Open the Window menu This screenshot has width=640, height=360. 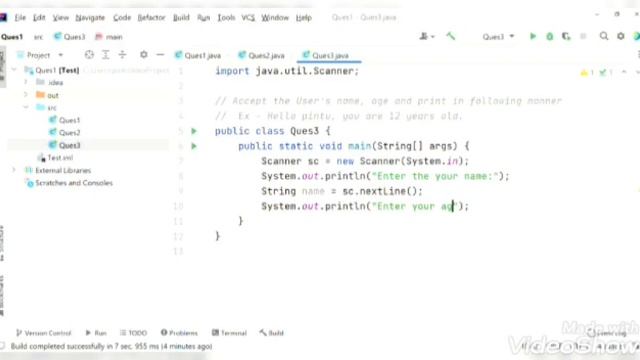coord(275,18)
